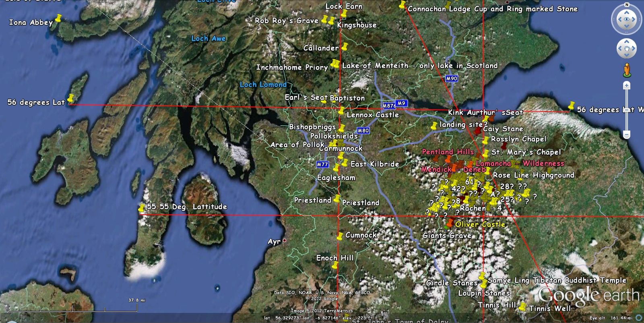Click the M90 motorway shield
This screenshot has width=644, height=323.
click(452, 79)
